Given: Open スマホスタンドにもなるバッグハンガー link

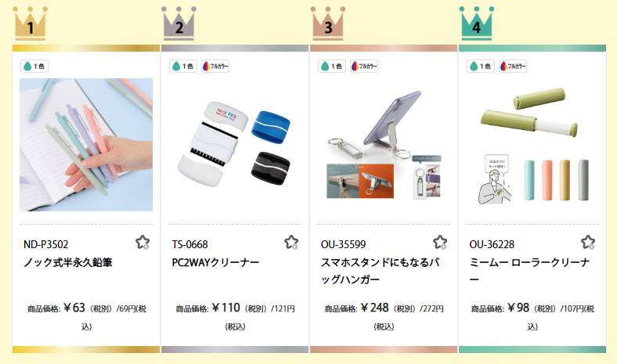Looking at the screenshot, I should tap(380, 271).
